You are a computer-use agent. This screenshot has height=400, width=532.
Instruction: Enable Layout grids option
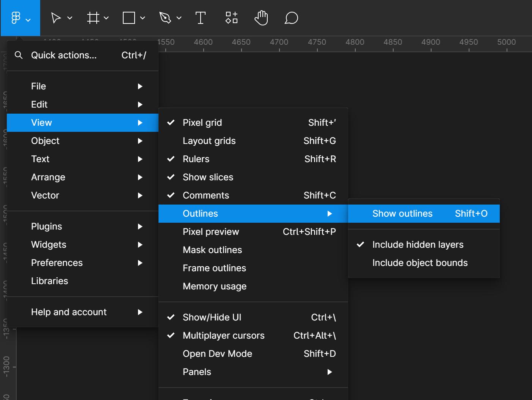253,141
